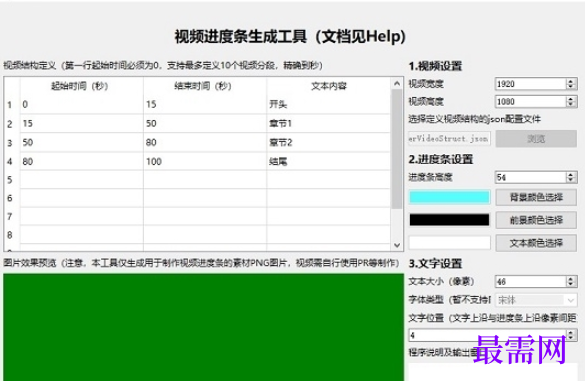This screenshot has height=381, width=585.
Task: Click the 视频高度 spinner arrows
Action: coord(571,102)
